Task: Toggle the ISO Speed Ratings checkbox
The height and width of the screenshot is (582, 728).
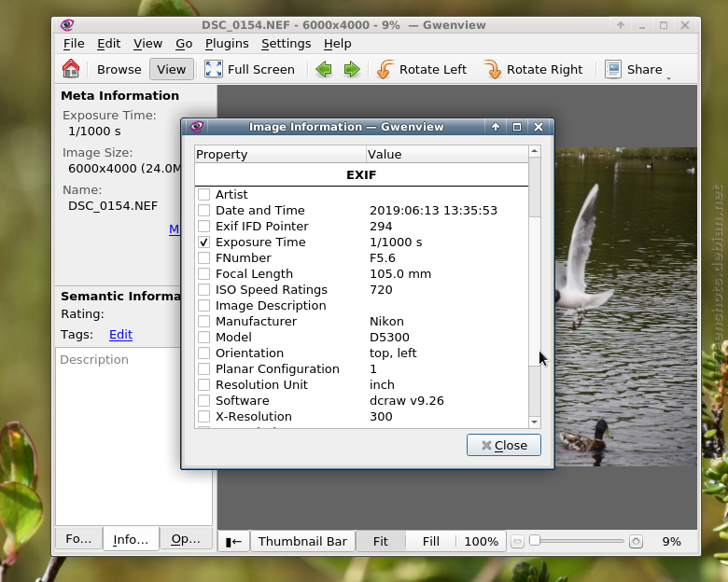Action: click(x=203, y=290)
